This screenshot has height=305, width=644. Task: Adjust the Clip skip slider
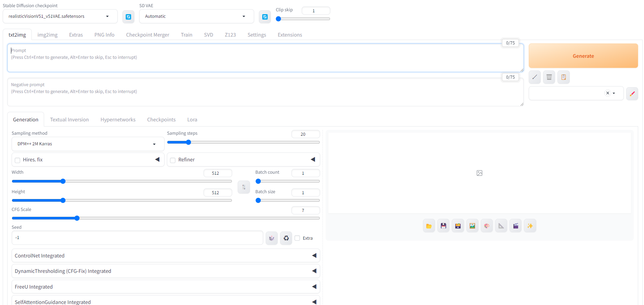coord(303,19)
